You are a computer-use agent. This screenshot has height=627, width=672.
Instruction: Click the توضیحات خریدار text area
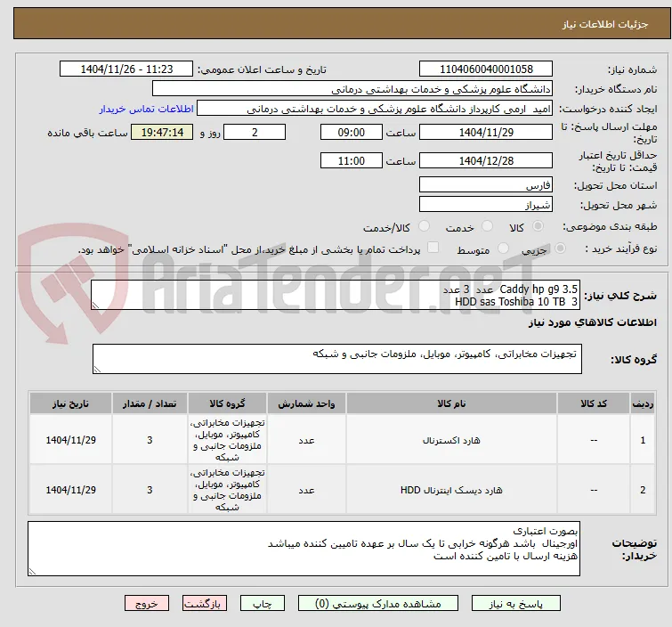[304, 549]
